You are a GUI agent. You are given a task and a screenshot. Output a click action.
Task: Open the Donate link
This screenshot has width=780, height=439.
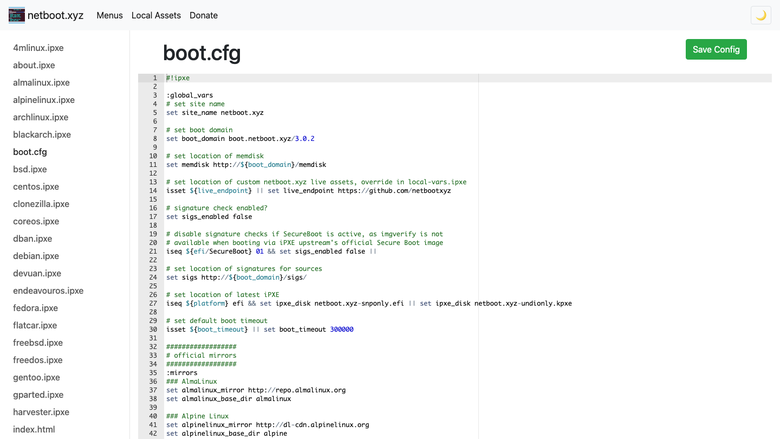(x=203, y=15)
